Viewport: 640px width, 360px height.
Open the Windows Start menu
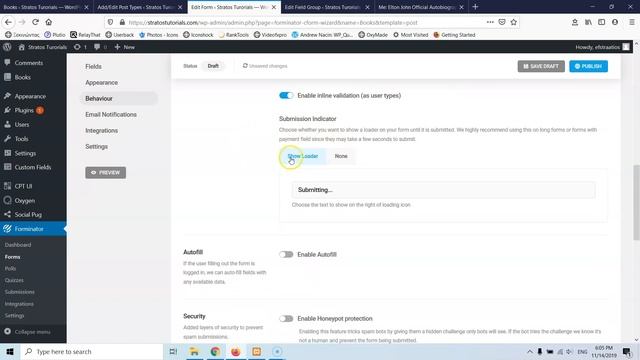[10, 352]
